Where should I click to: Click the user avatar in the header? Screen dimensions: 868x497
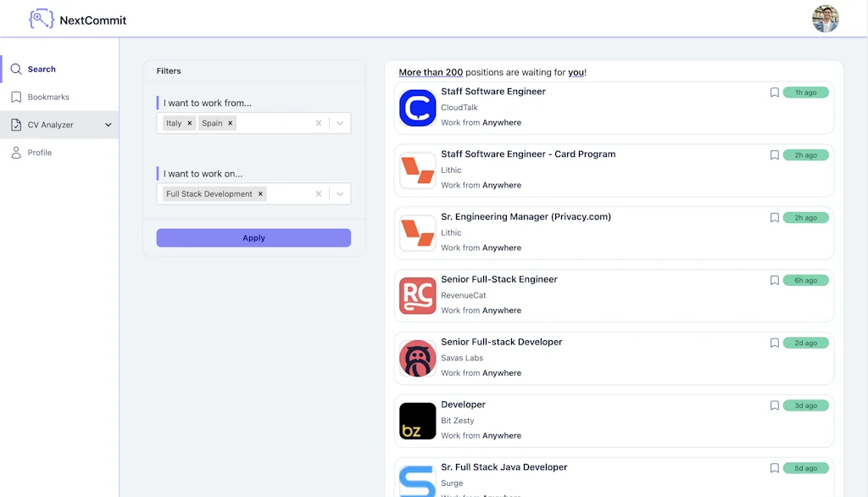point(824,19)
